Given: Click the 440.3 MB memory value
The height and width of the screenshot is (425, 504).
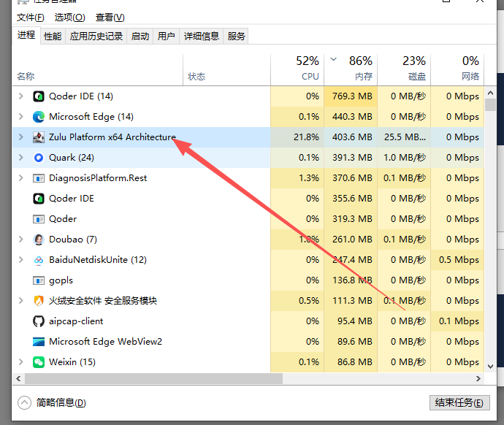Looking at the screenshot, I should pos(352,117).
